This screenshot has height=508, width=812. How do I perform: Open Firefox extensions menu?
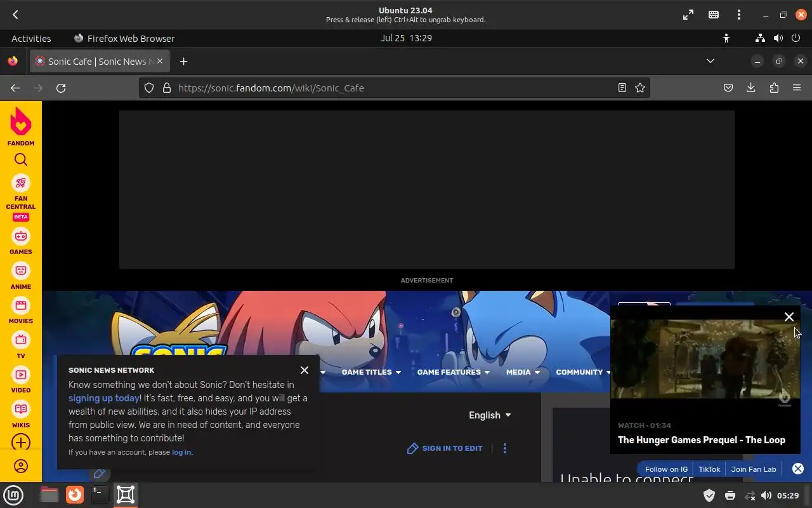point(774,88)
